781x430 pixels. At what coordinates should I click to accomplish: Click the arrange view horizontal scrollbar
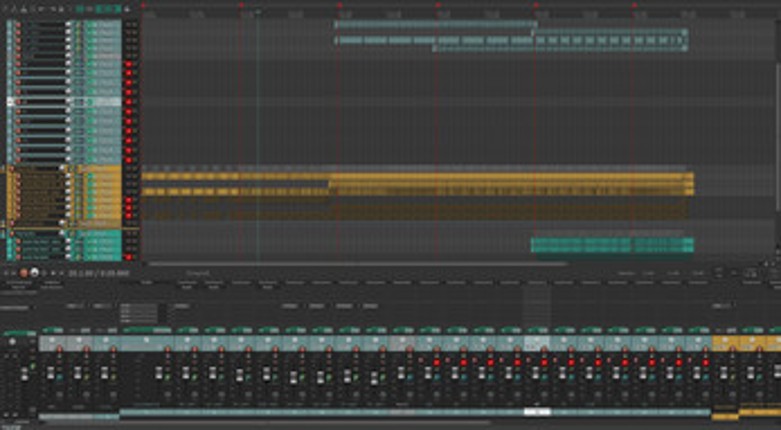click(x=357, y=264)
